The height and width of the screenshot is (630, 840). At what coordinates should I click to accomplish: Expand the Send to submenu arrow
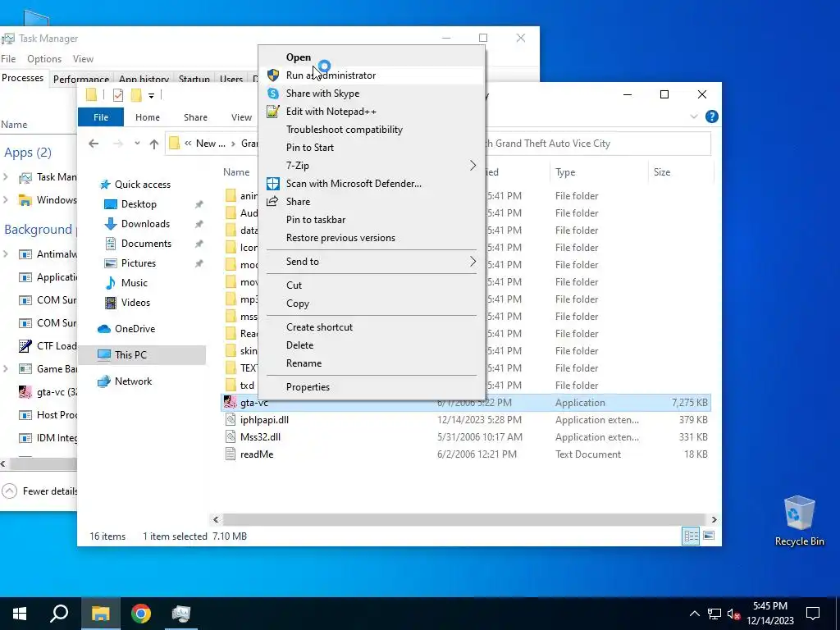coord(472,262)
